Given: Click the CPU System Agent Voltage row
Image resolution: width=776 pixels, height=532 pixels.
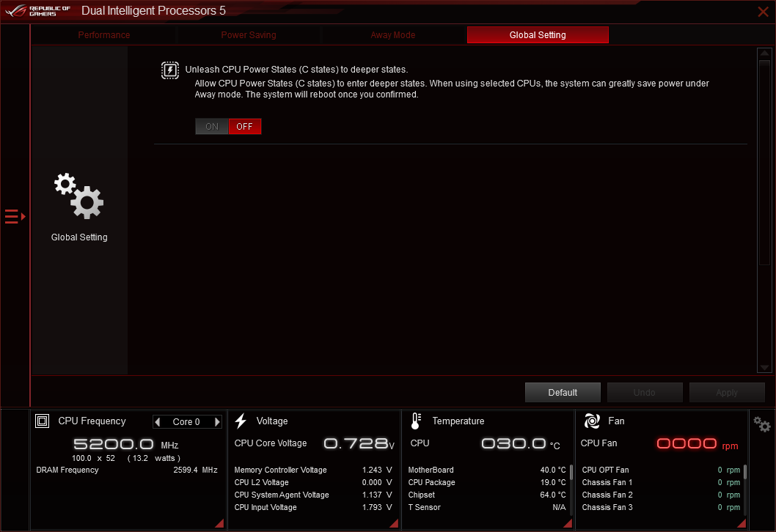Looking at the screenshot, I should [313, 495].
